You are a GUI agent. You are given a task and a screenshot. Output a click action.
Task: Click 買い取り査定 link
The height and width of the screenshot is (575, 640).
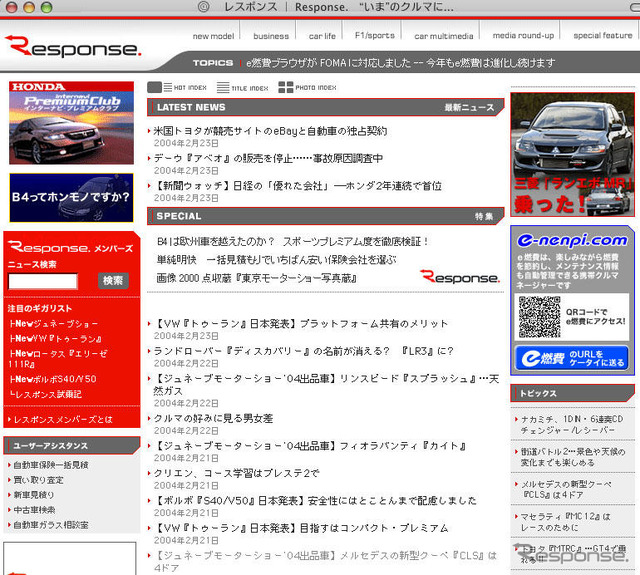38,480
